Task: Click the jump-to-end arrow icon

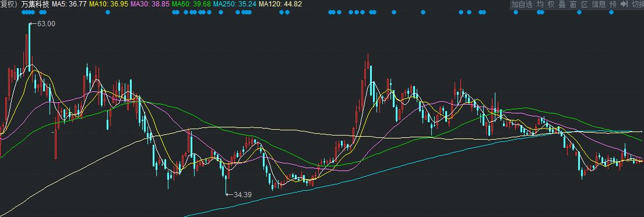Action: coord(624,4)
